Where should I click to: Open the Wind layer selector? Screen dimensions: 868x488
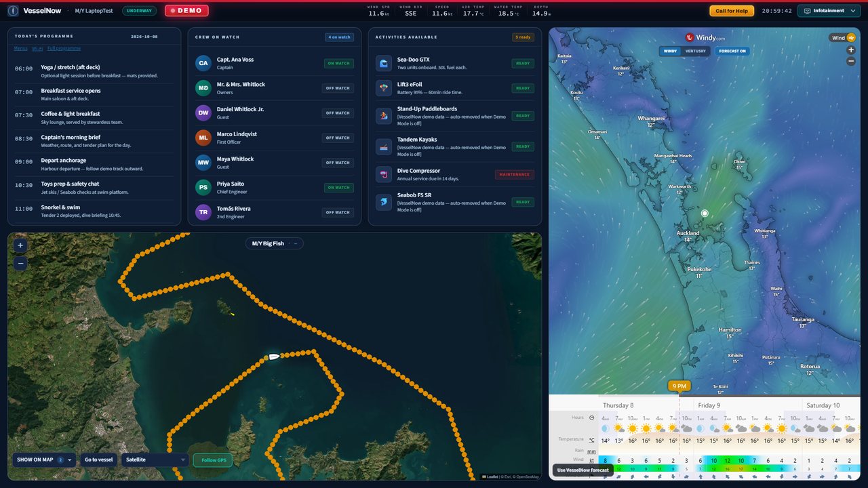click(x=844, y=38)
